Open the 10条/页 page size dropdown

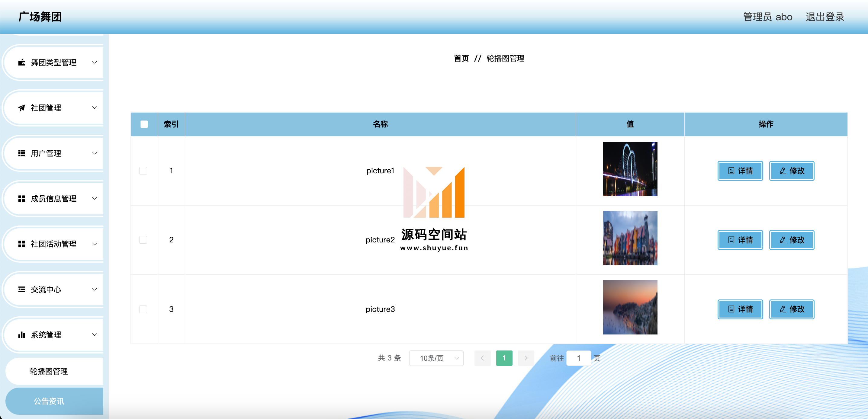(436, 358)
